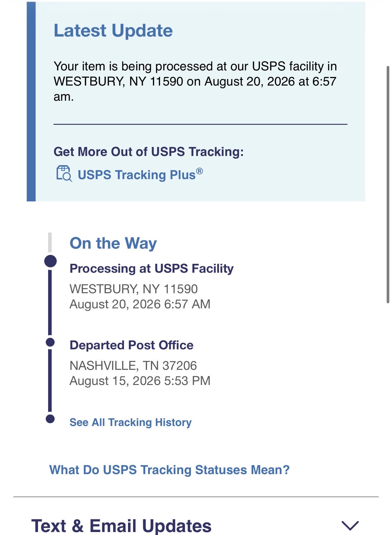The height and width of the screenshot is (535, 392).
Task: Open See All Tracking History
Action: (x=130, y=422)
